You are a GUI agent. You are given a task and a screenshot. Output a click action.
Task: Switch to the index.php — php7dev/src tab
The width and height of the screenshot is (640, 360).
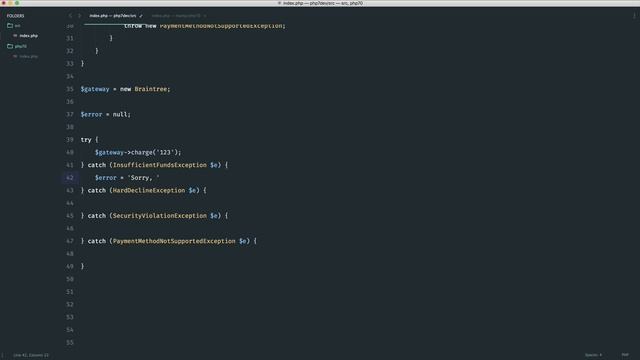(113, 16)
